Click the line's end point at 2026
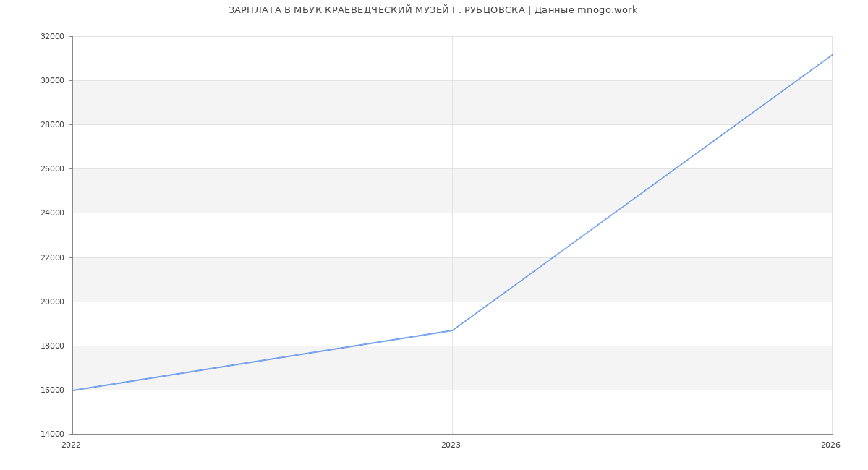 coord(831,55)
